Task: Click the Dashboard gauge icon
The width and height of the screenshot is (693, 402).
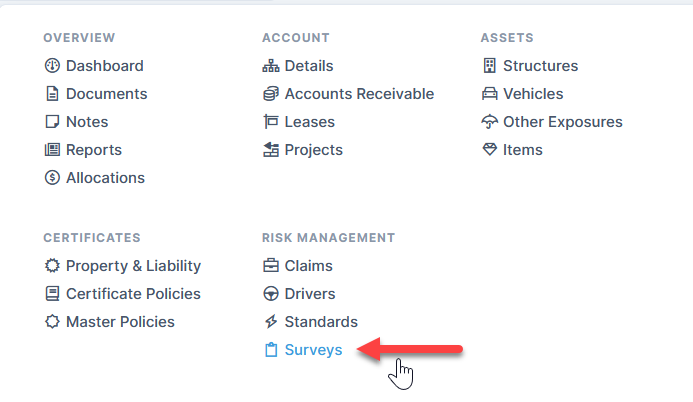Action: [53, 66]
